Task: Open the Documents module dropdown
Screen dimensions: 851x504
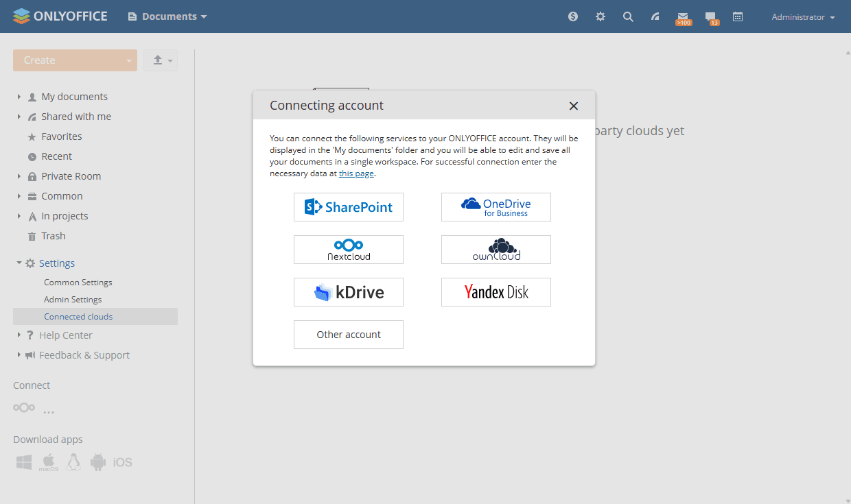Action: [167, 16]
